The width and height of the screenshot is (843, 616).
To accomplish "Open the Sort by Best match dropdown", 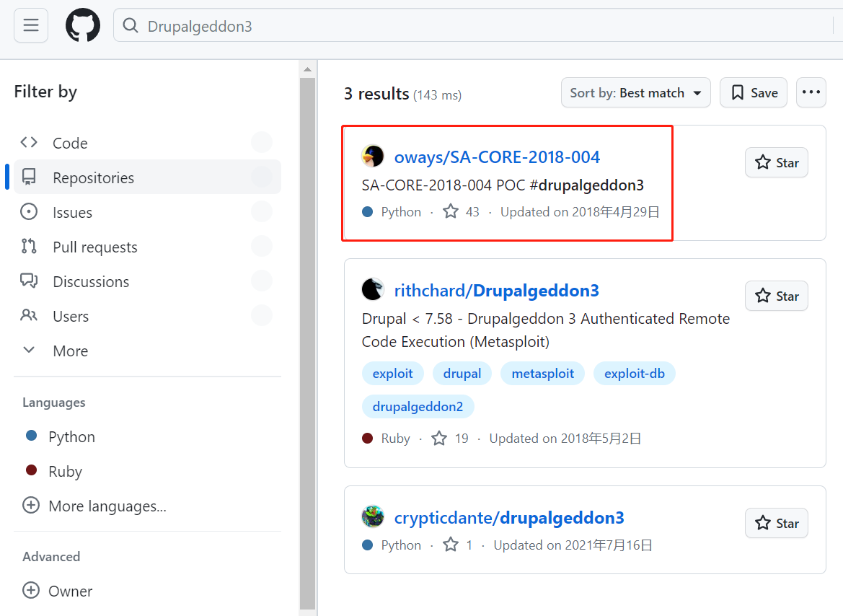I will pos(635,92).
